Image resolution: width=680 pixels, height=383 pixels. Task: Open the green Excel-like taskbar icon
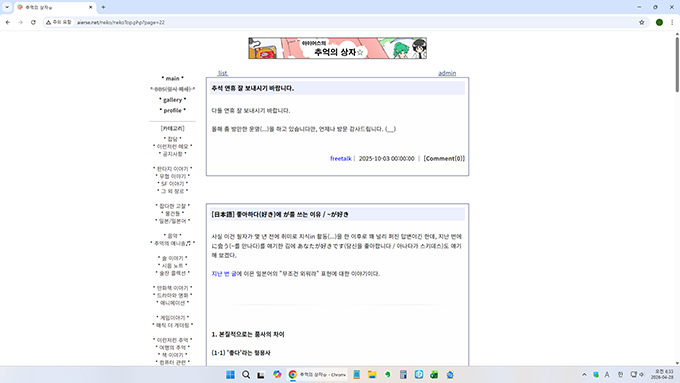click(x=434, y=375)
